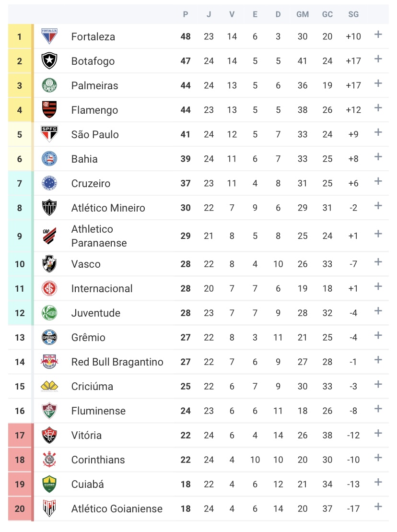Click the Cuiabá green shield crest
397x532 pixels.
click(49, 484)
